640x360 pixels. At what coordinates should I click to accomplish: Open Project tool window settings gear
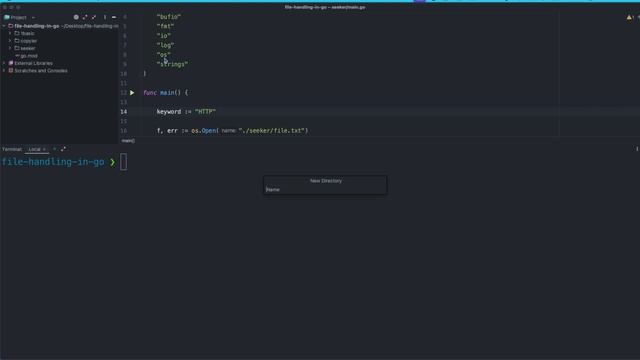tap(76, 17)
